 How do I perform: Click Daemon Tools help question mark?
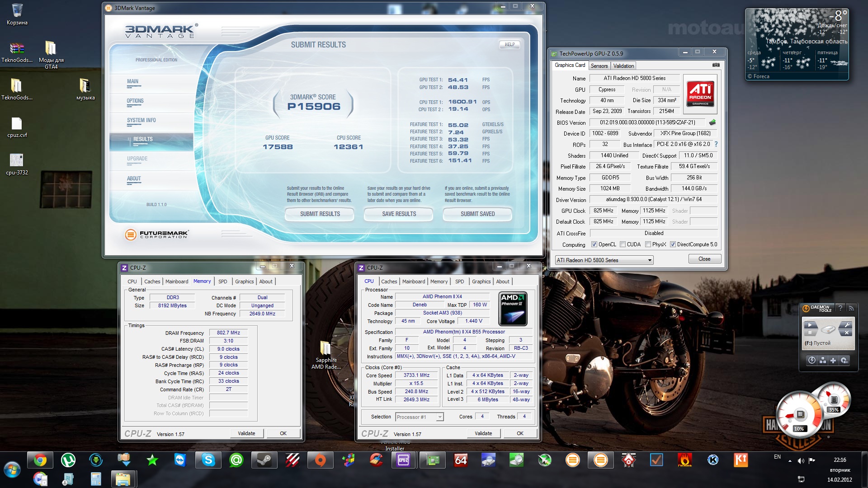840,308
